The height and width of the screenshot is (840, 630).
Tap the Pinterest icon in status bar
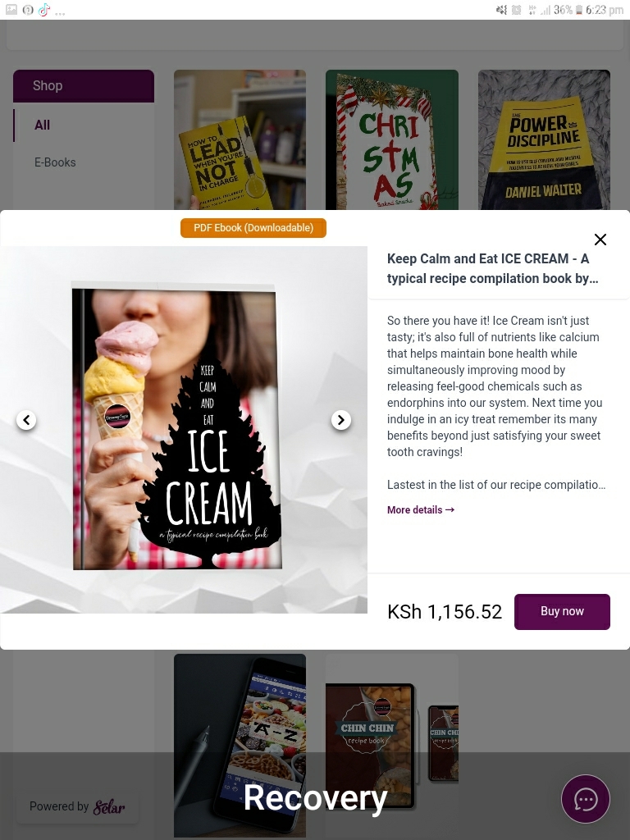(28, 10)
